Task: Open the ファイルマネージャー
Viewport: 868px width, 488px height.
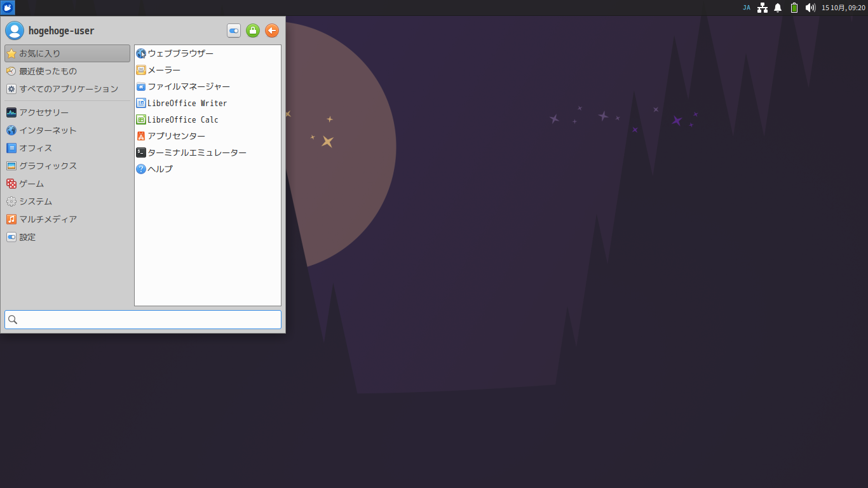Action: coord(187,86)
